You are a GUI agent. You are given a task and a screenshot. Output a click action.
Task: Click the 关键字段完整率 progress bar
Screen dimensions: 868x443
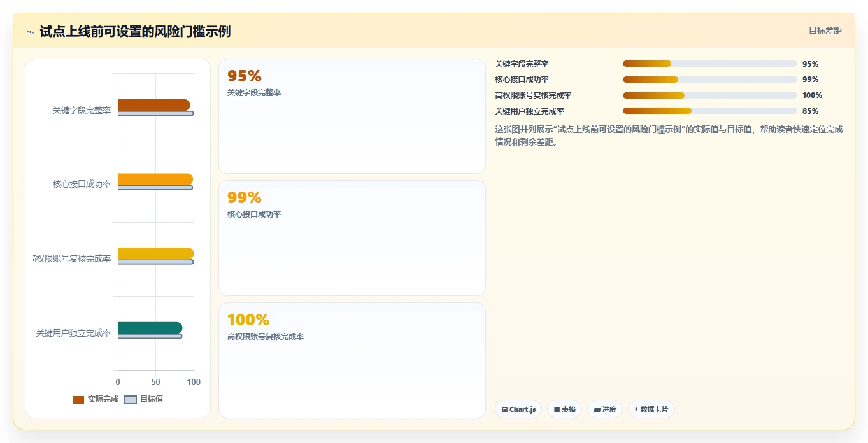(710, 64)
